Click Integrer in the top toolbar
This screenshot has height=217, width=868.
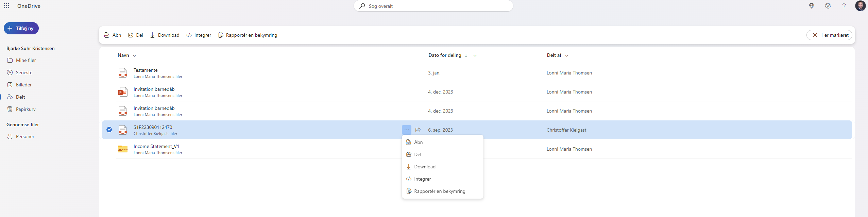pyautogui.click(x=199, y=35)
